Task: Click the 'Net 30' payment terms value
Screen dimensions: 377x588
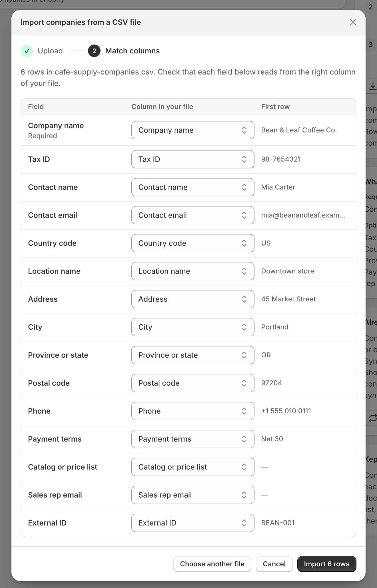Action: coord(272,439)
